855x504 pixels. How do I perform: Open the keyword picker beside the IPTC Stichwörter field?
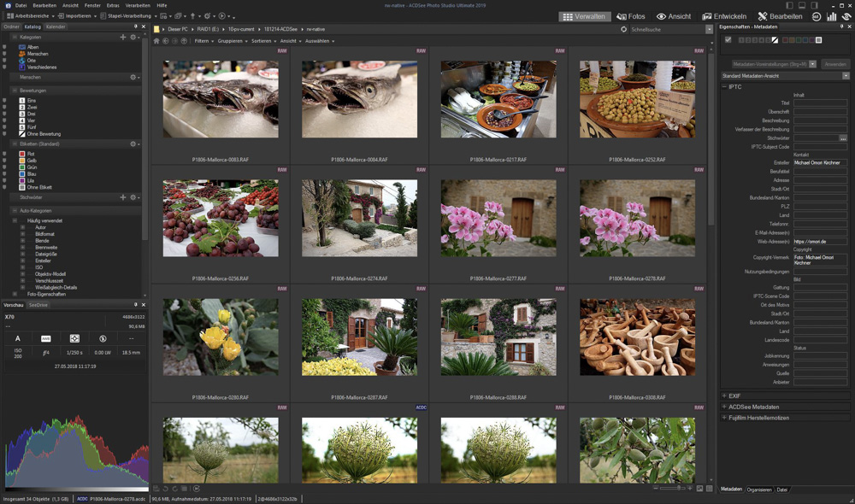coord(843,138)
